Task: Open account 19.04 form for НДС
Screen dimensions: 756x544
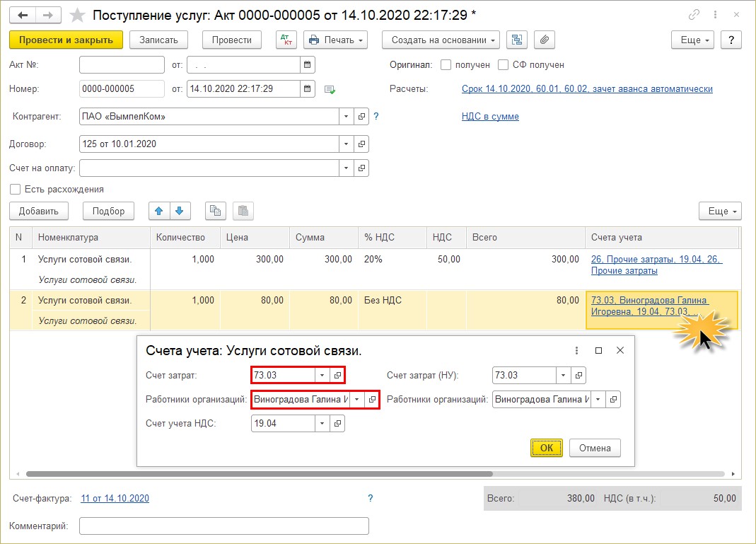Action: coord(337,424)
